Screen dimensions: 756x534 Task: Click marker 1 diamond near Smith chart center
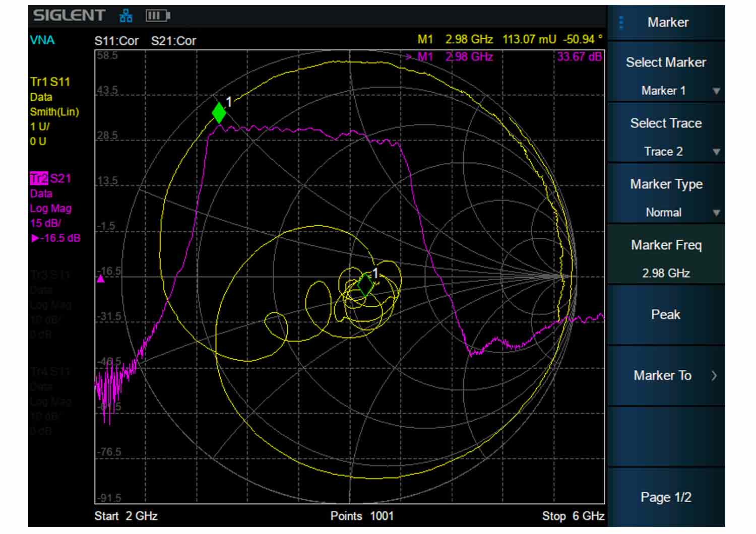click(365, 285)
